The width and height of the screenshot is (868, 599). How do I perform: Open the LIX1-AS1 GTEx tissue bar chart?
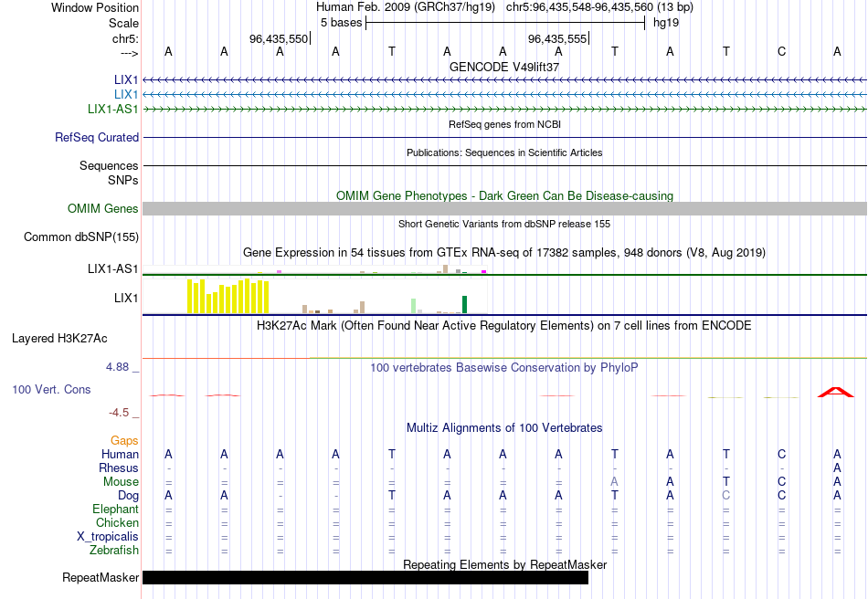coord(314,269)
